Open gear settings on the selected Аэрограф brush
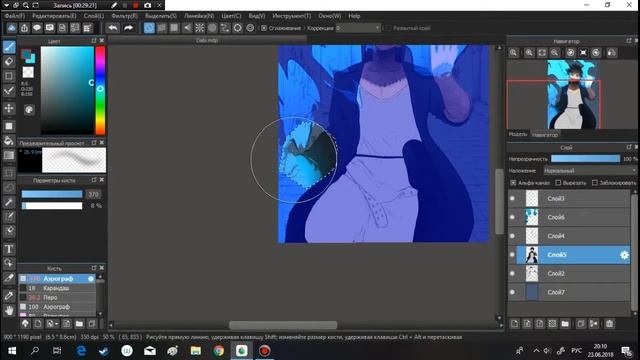 [x=91, y=279]
